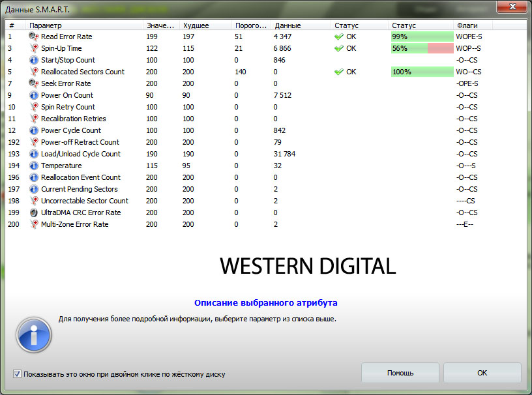Viewport: 532px width, 395px height.
Task: Sort by the Данные column header
Action: click(x=301, y=25)
